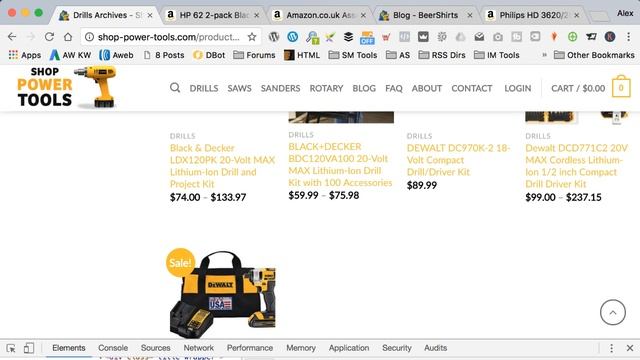Open the SAWS menu item
The width and height of the screenshot is (640, 360).
pyautogui.click(x=239, y=88)
